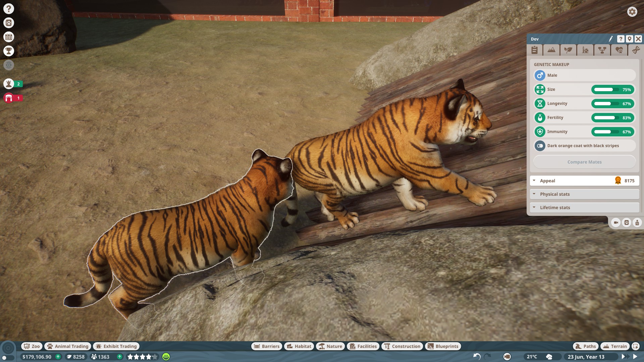Open the Barriers build menu
The height and width of the screenshot is (362, 644).
pos(267,346)
